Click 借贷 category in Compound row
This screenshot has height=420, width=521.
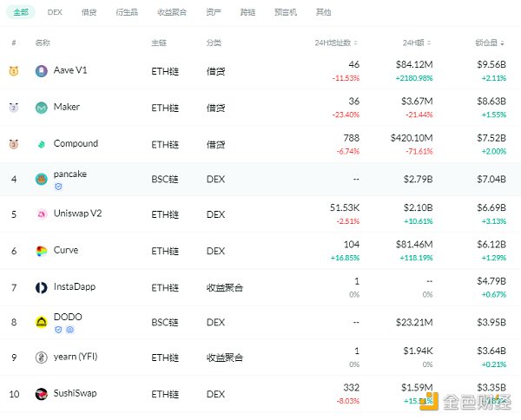pyautogui.click(x=215, y=144)
